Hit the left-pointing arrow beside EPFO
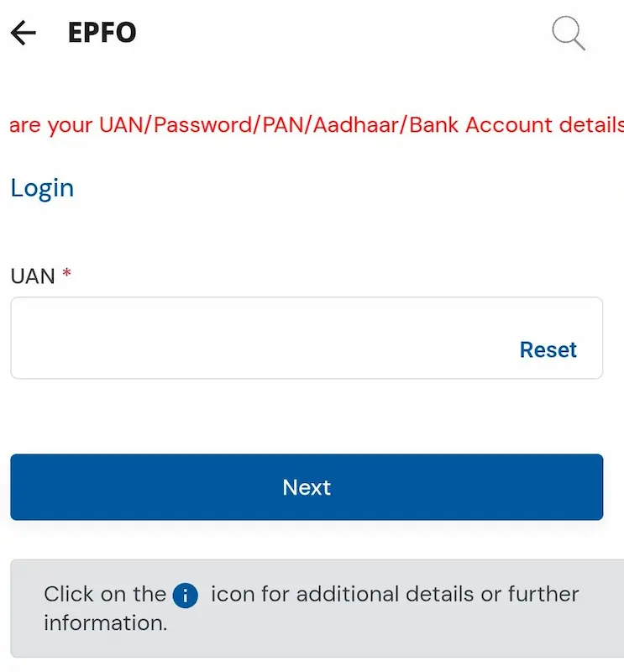This screenshot has height=672, width=624. click(23, 32)
